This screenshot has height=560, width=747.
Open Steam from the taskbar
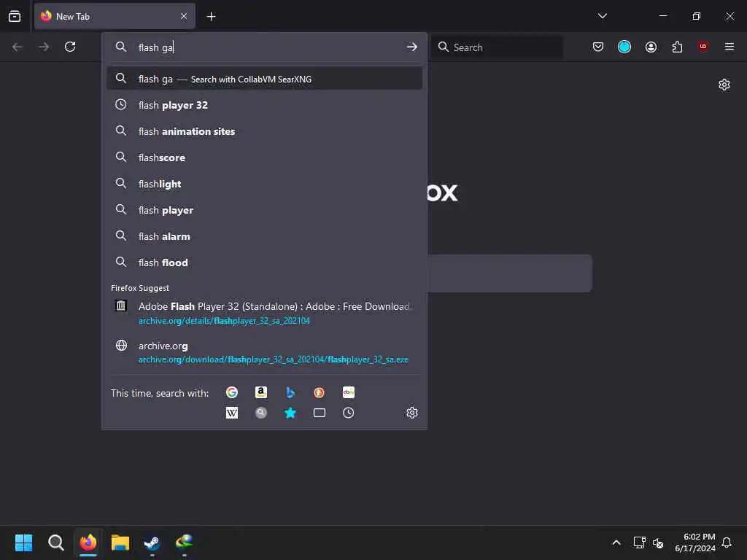152,542
